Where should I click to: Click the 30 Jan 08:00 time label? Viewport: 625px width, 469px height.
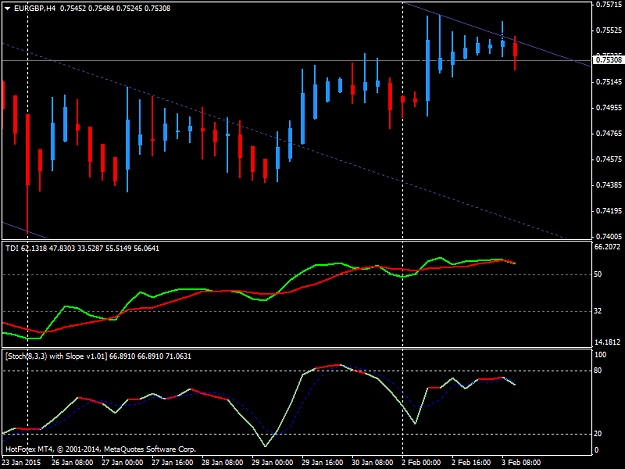(x=372, y=462)
